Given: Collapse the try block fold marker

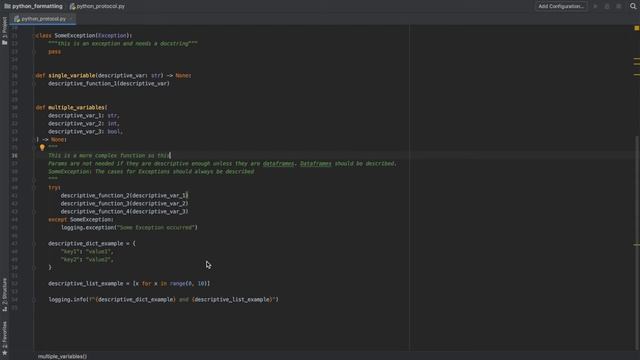Looking at the screenshot, I should tap(35, 188).
